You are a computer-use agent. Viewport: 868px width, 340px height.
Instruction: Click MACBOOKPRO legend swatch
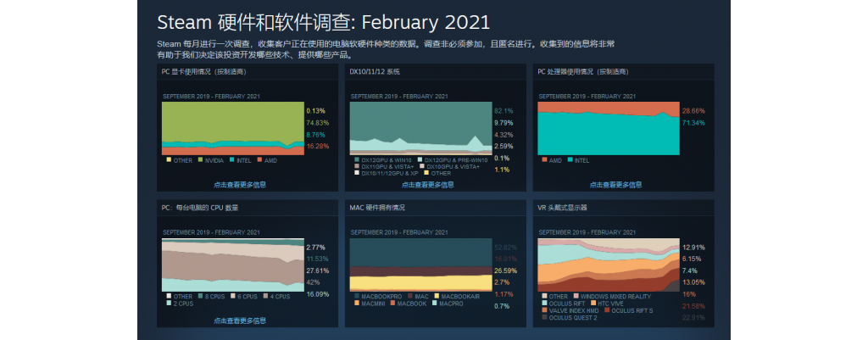point(357,296)
